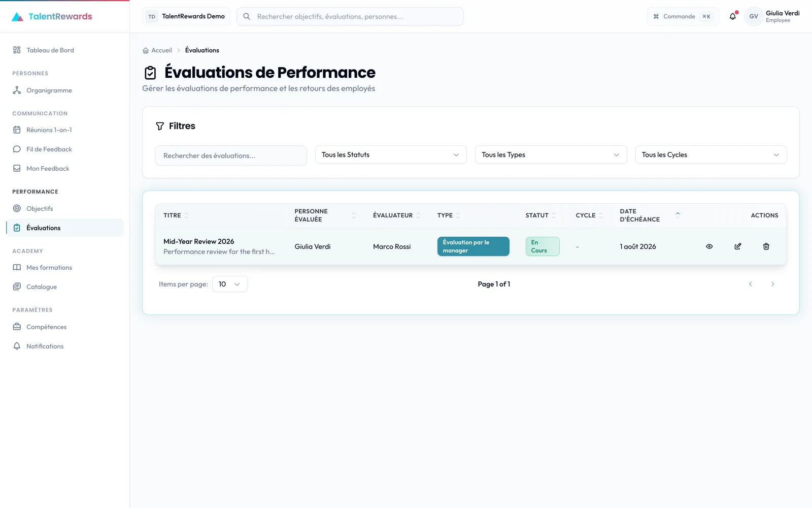Click Giulia Verdi cell in table
This screenshot has width=812, height=508.
pos(313,246)
